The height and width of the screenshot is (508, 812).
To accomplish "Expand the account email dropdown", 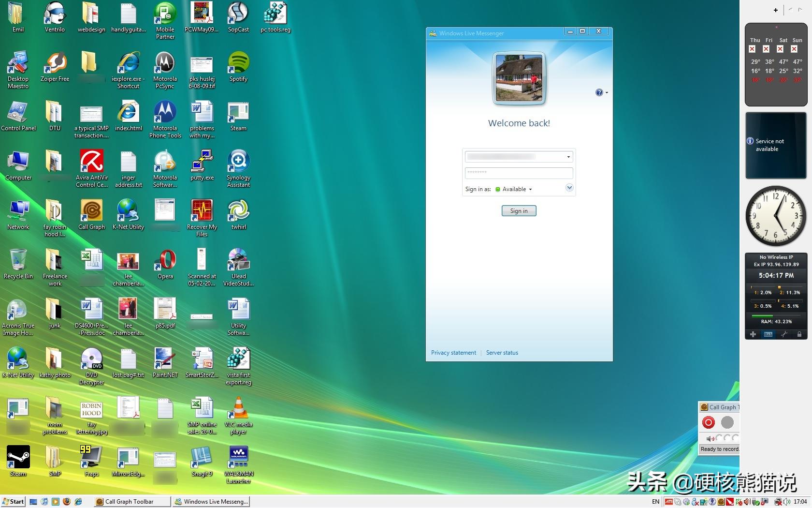I will click(568, 157).
